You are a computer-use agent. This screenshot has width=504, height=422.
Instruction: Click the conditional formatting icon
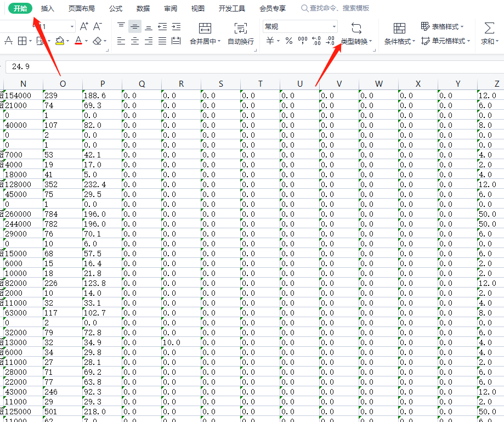[400, 29]
